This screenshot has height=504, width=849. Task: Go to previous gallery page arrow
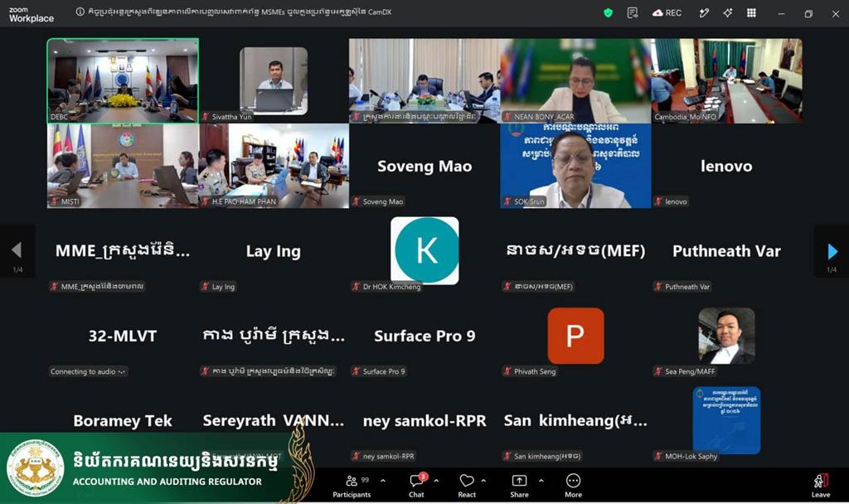click(17, 251)
